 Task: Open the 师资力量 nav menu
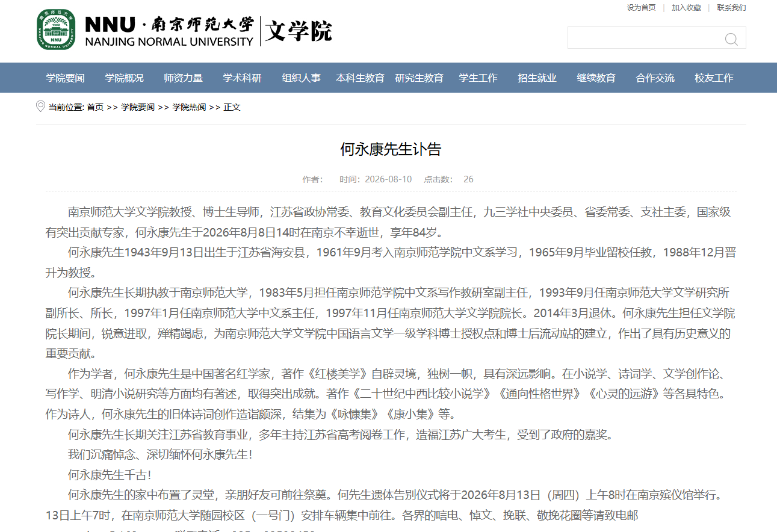pyautogui.click(x=184, y=78)
